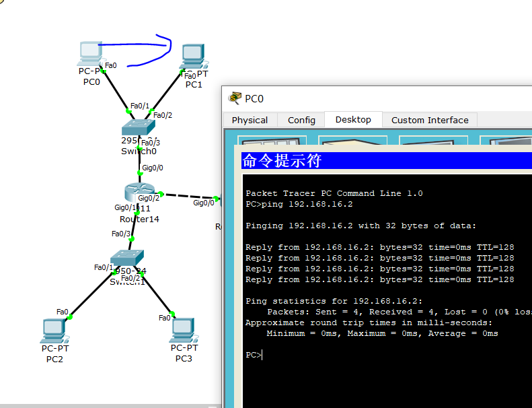Select the PC1 computer icon
This screenshot has height=408, width=532.
click(194, 57)
